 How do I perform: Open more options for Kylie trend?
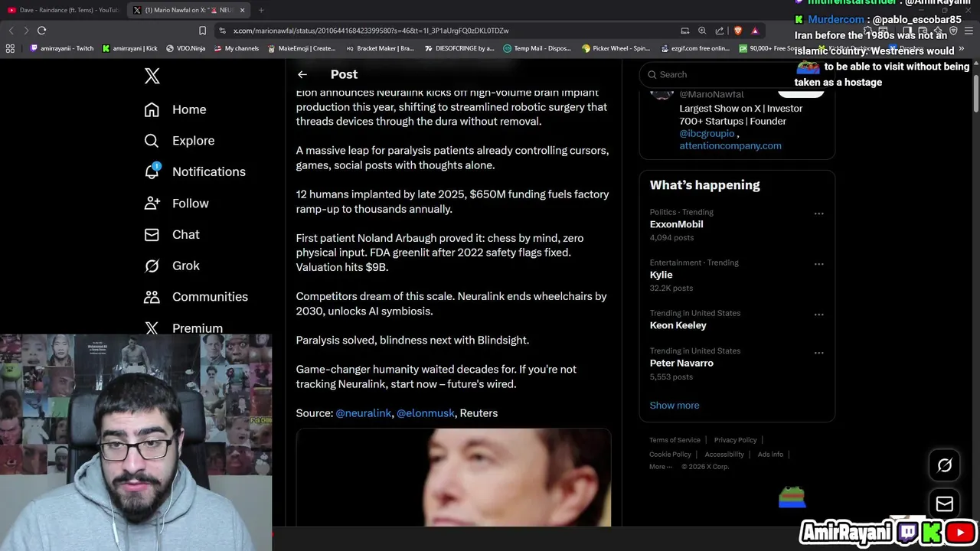tap(818, 264)
